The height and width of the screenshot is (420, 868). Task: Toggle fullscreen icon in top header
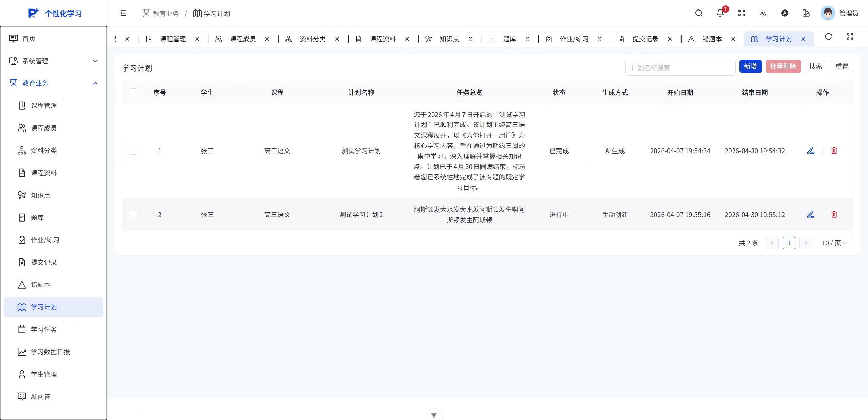tap(742, 13)
